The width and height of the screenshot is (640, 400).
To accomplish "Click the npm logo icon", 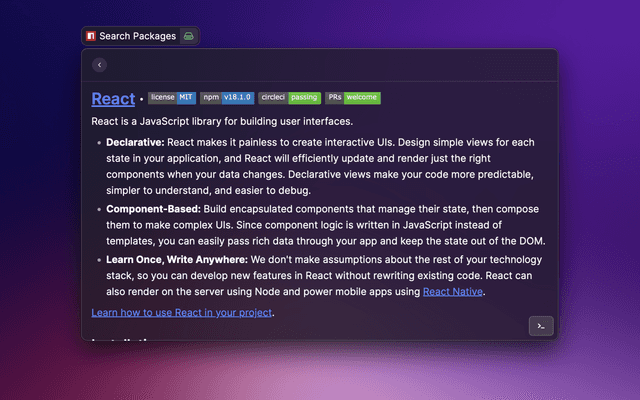I will coord(91,36).
